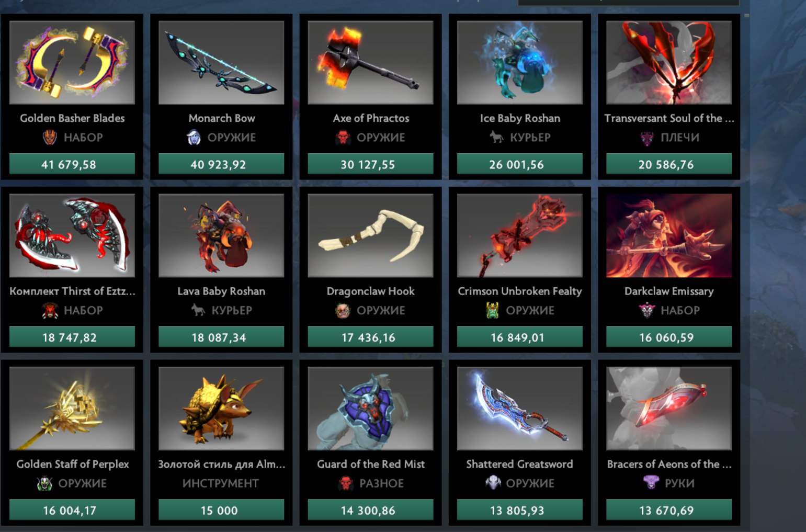Click the 15 000 price button
The width and height of the screenshot is (806, 532).
[221, 510]
